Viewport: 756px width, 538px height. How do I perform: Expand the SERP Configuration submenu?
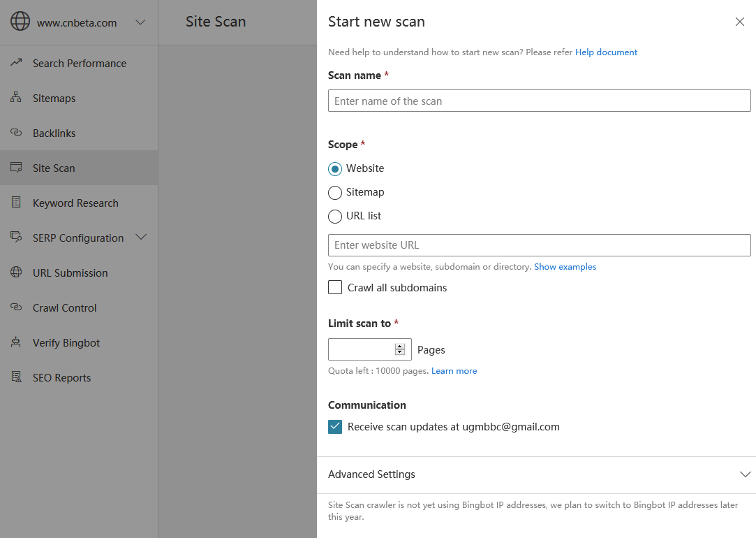pyautogui.click(x=141, y=238)
